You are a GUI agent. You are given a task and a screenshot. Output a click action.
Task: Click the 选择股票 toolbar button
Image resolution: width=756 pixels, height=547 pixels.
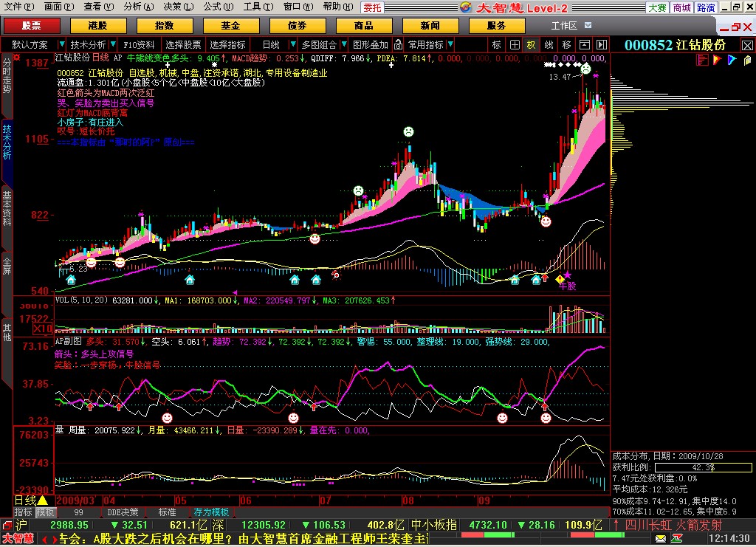[183, 45]
